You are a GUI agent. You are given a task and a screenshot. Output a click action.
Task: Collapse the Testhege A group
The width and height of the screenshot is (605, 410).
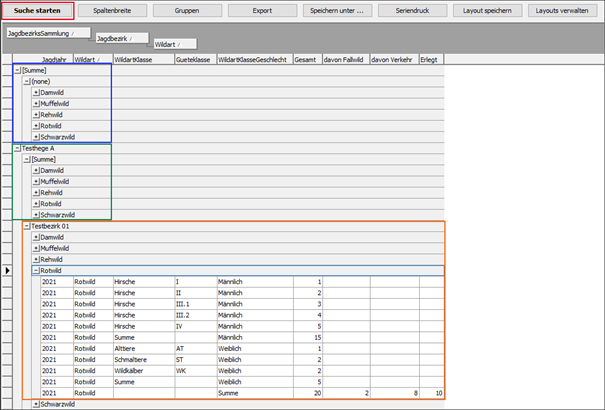[17, 148]
